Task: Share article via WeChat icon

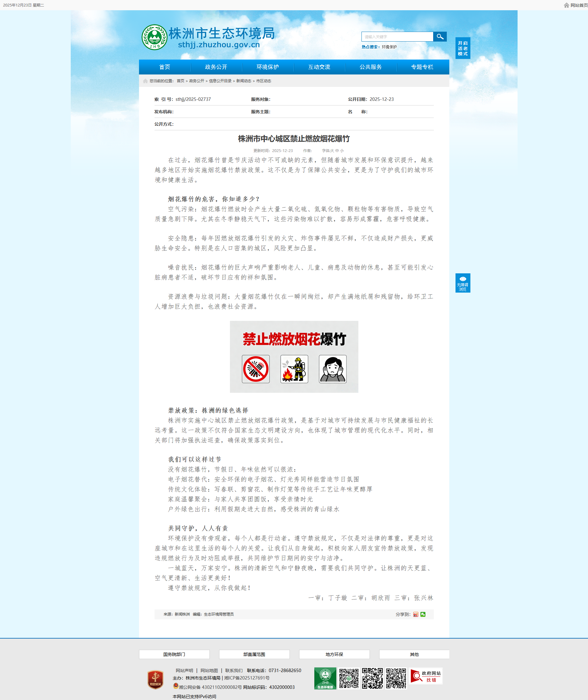Action: click(423, 614)
